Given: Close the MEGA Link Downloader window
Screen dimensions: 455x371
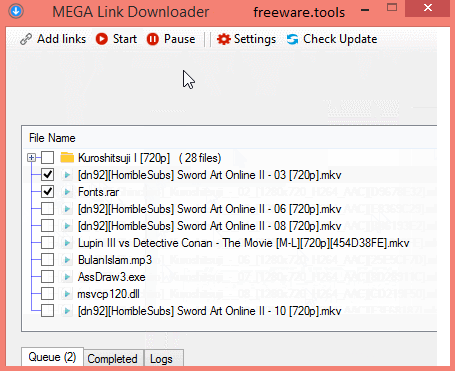Looking at the screenshot, I should point(428,8).
